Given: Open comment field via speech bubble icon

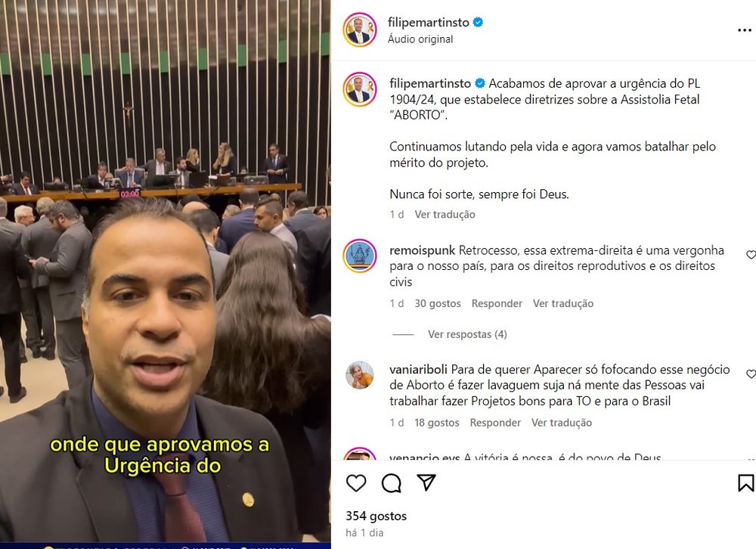Looking at the screenshot, I should (392, 483).
